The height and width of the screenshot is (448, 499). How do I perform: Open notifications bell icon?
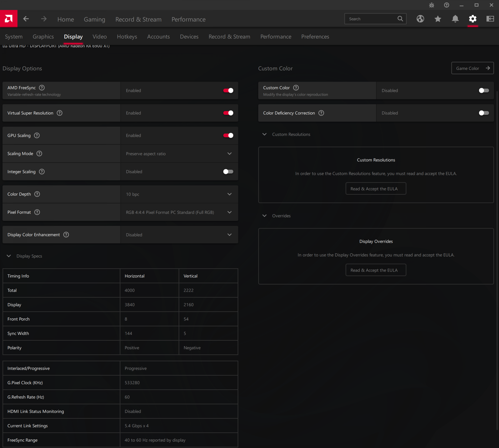click(455, 19)
